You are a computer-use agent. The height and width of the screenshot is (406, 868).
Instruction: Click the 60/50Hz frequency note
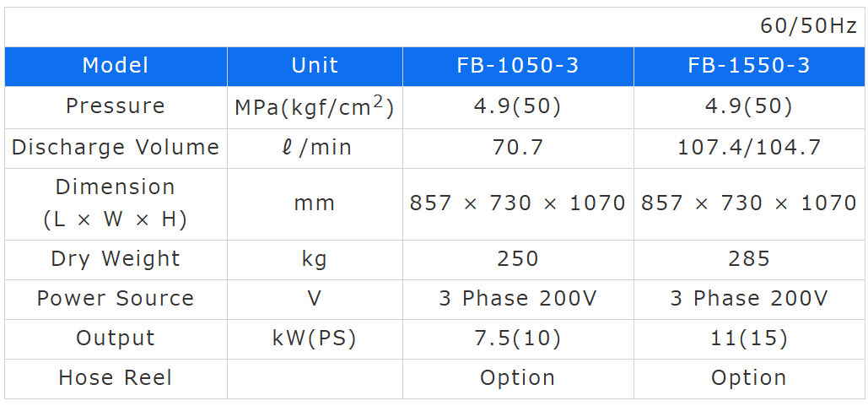tap(808, 26)
